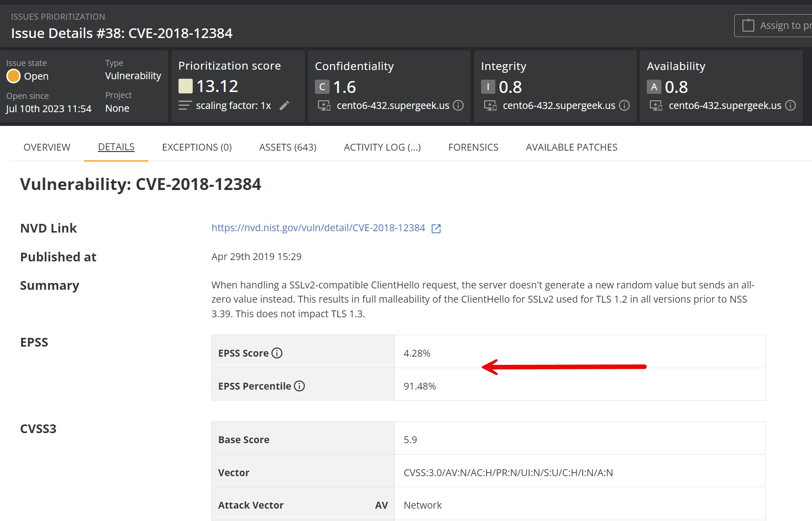812x521 pixels.
Task: Click the Integrity asset computer icon
Action: point(490,106)
